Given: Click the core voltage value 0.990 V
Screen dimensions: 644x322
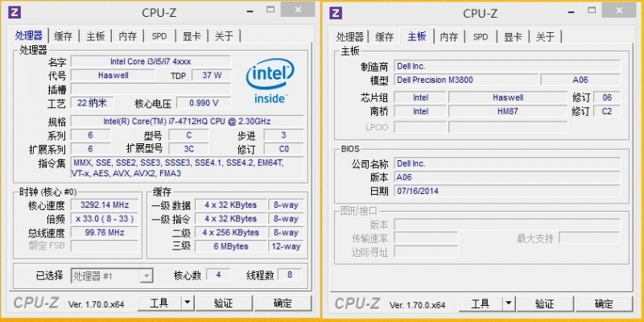Looking at the screenshot, I should (204, 103).
